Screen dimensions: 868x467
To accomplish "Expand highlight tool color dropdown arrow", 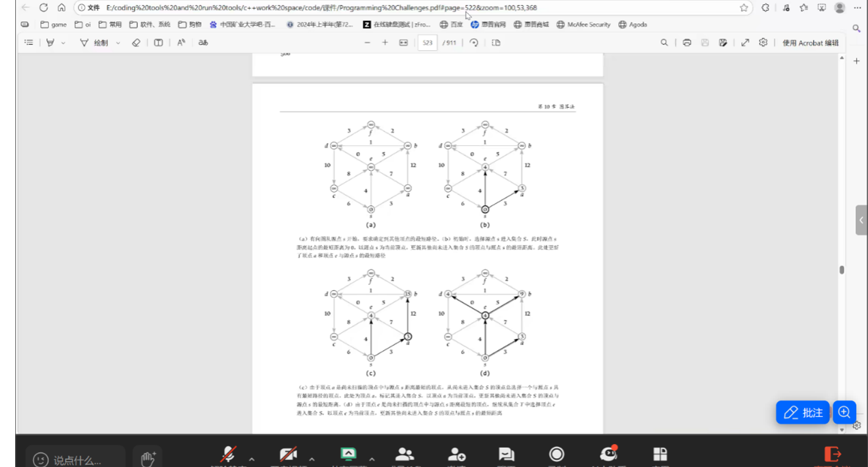I will pyautogui.click(x=64, y=43).
